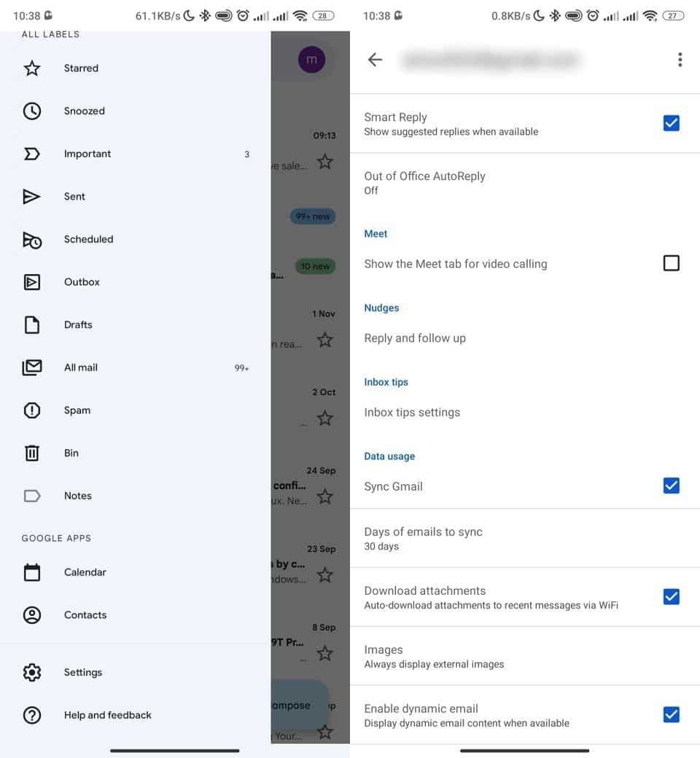700x758 pixels.
Task: Tap the Starred label star icon
Action: [32, 69]
